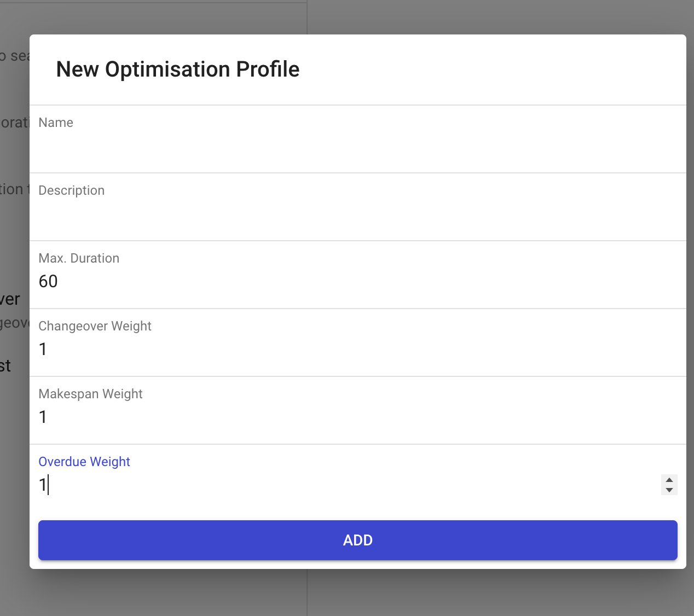This screenshot has height=616, width=694.
Task: Click dimmed 'ver' text behind the dialog
Action: pyautogui.click(x=11, y=299)
